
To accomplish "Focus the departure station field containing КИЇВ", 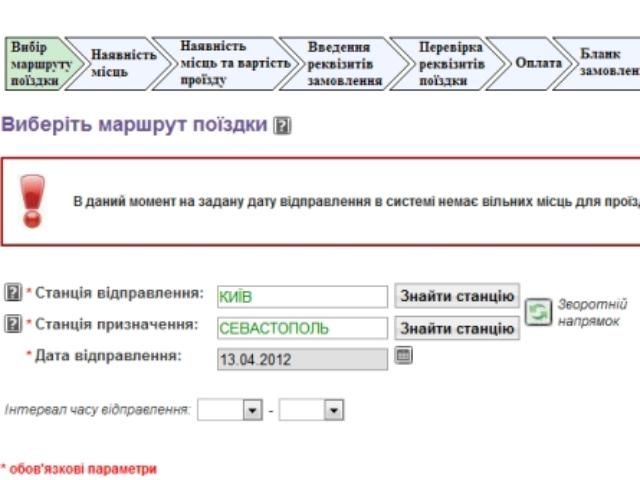I will pos(302,297).
